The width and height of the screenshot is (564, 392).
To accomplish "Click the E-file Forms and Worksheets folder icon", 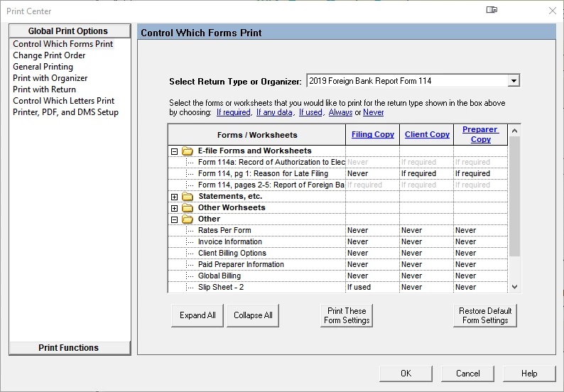I will click(x=188, y=151).
